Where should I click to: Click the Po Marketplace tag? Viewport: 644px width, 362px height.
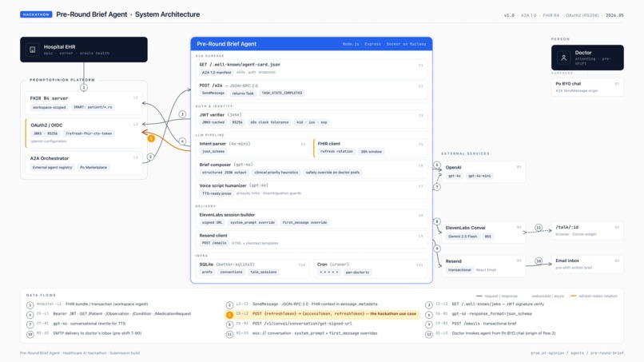(93, 167)
